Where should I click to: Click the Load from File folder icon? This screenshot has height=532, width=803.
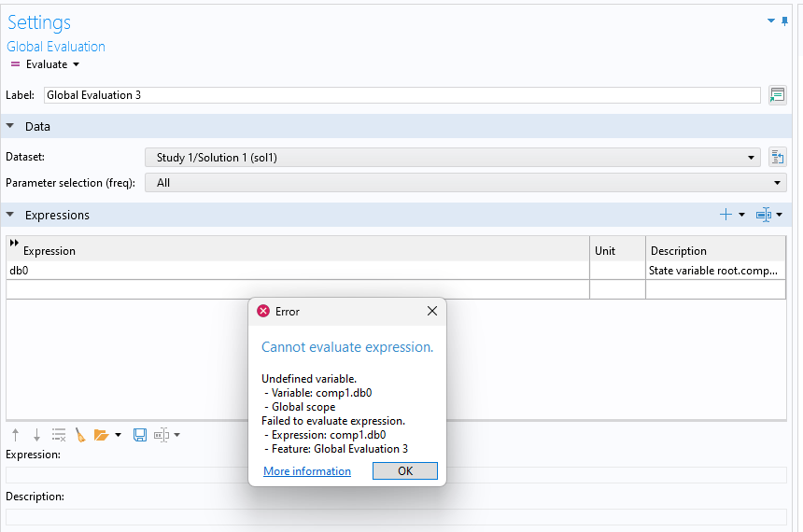[101, 435]
